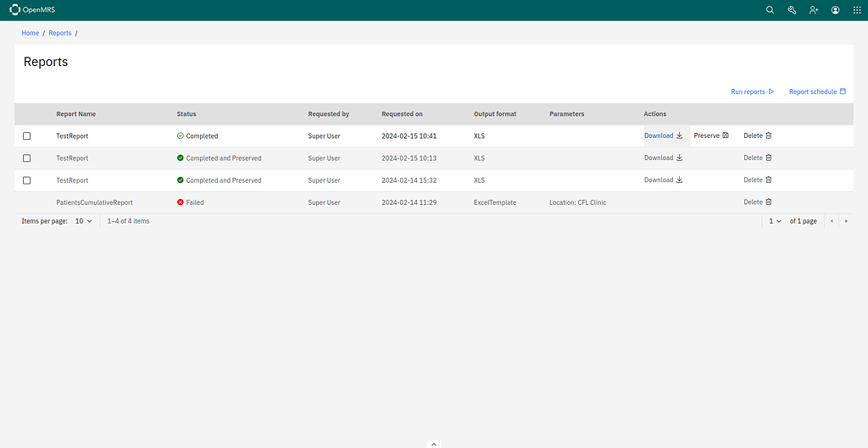Delete the TestReport requested at 10:41
This screenshot has width=868, height=448.
(x=757, y=136)
